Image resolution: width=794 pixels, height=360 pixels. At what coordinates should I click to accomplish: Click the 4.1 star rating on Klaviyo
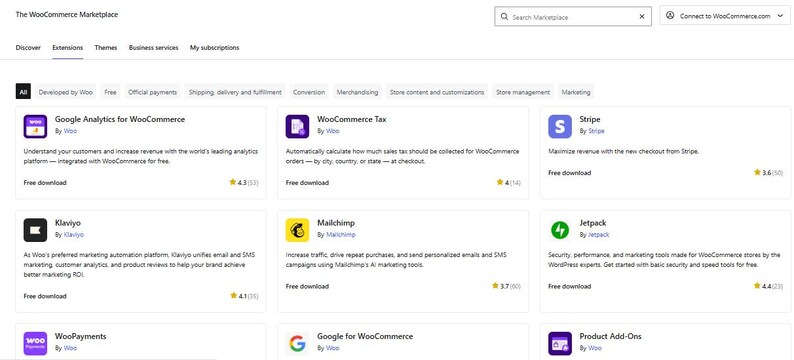click(x=244, y=296)
